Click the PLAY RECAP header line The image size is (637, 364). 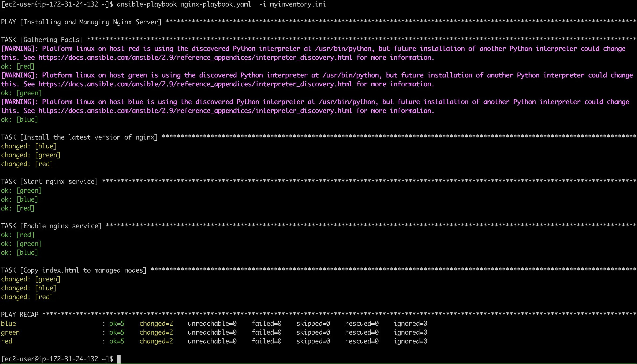[x=20, y=314]
